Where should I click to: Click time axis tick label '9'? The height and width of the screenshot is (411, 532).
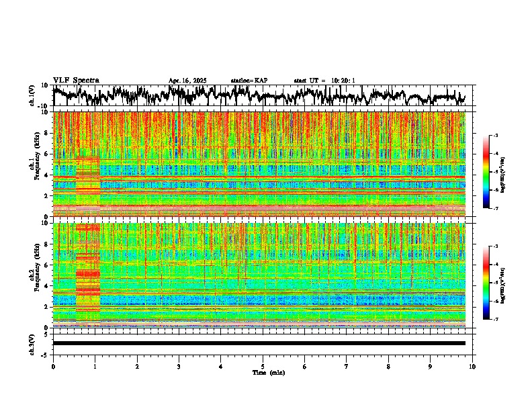coord(430,367)
